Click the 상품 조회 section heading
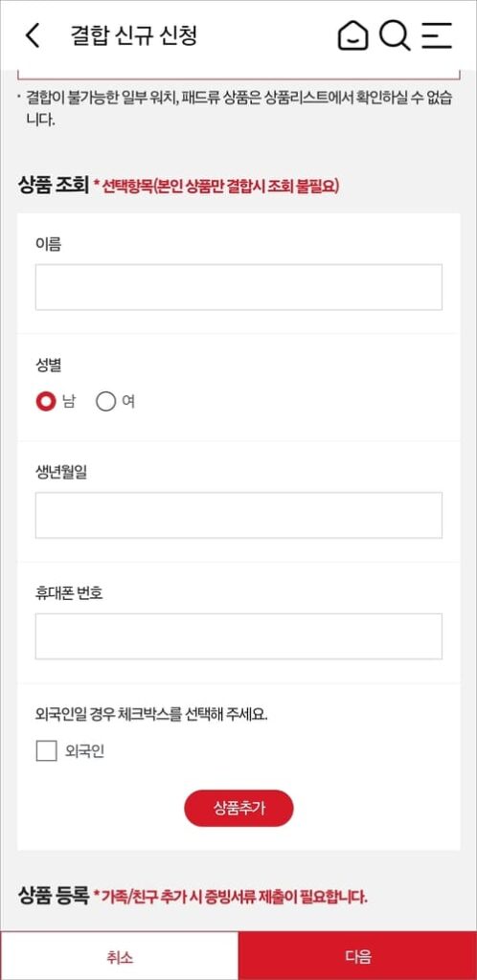Image resolution: width=477 pixels, height=980 pixels. tap(53, 186)
